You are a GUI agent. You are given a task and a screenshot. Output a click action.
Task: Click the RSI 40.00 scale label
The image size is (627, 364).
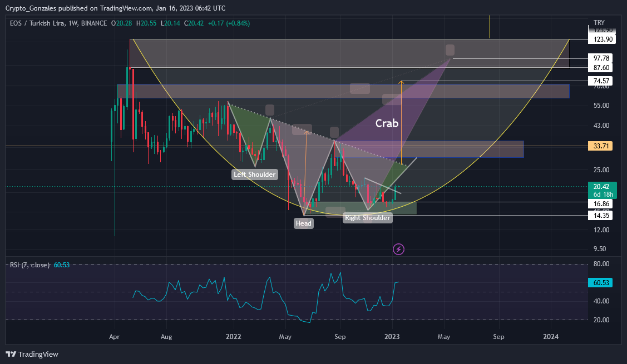(x=601, y=301)
